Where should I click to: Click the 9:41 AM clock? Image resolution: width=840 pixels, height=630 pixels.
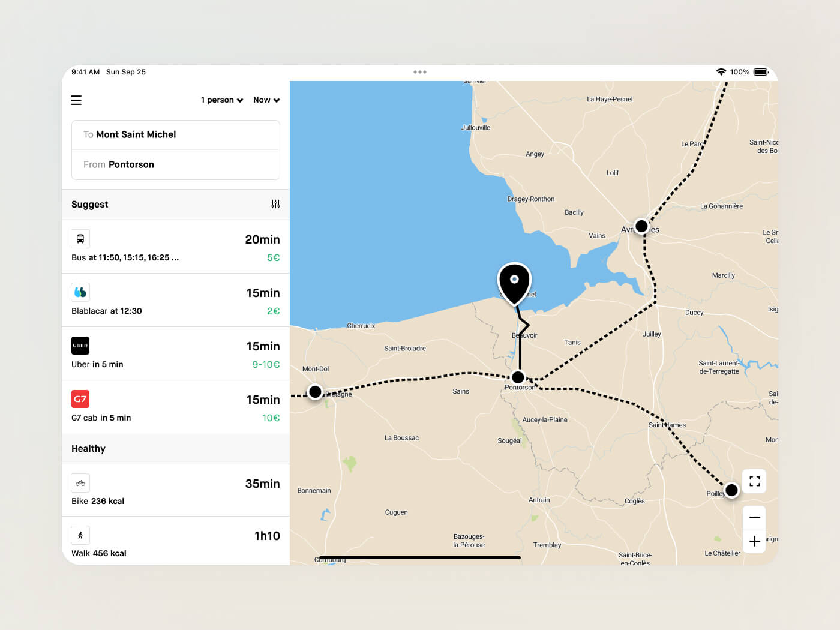pos(85,72)
